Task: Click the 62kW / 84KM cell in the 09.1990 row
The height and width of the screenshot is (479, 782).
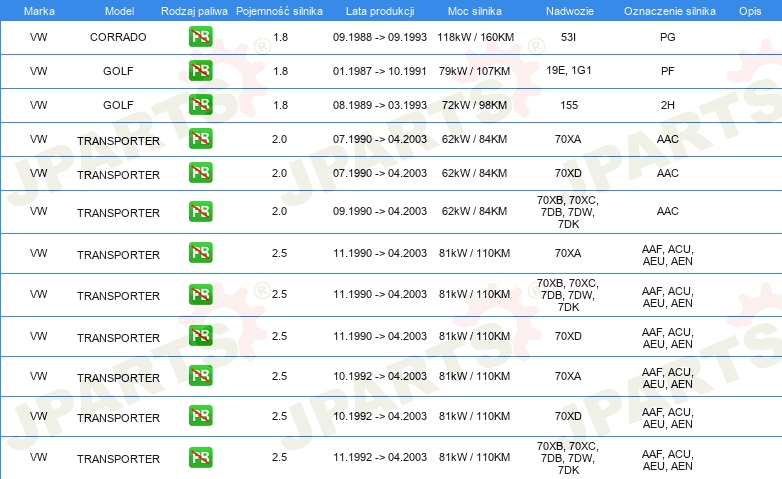Action: (x=474, y=211)
